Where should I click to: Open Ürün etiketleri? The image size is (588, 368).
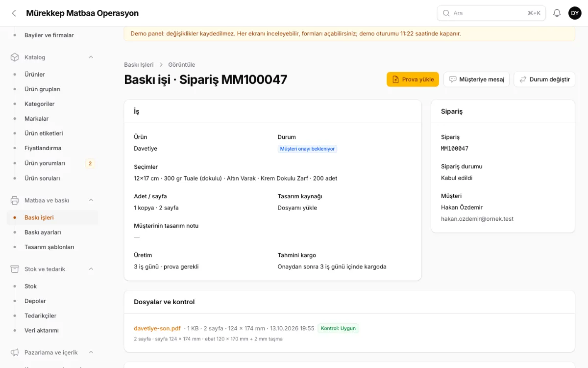pyautogui.click(x=53, y=133)
